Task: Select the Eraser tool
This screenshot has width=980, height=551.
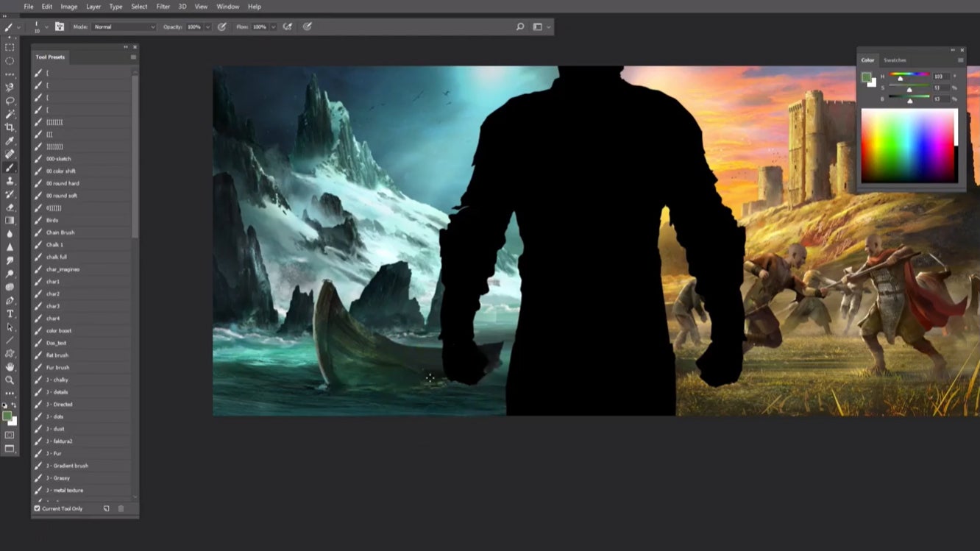Action: (x=10, y=207)
